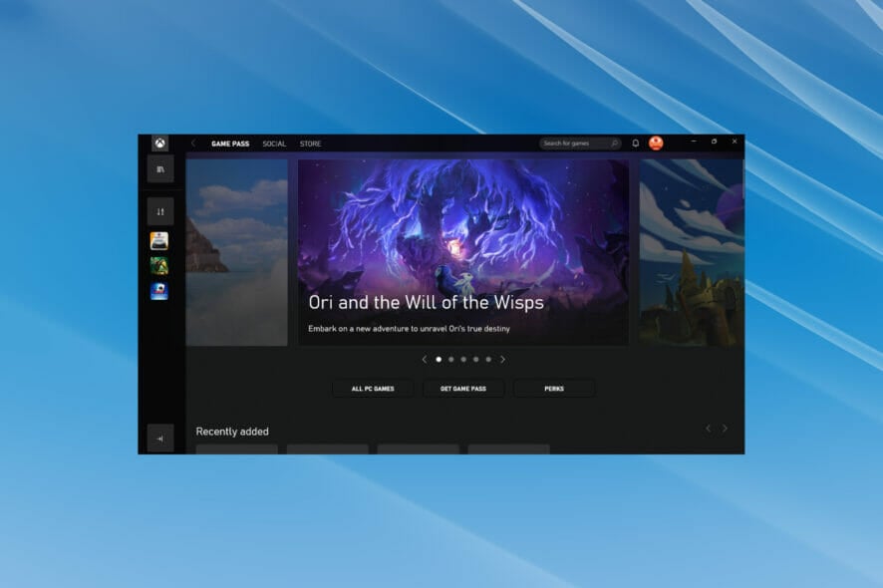Click the 'Ori and the Will of the Wisps' title
Screen dimensions: 883x588
coord(426,302)
